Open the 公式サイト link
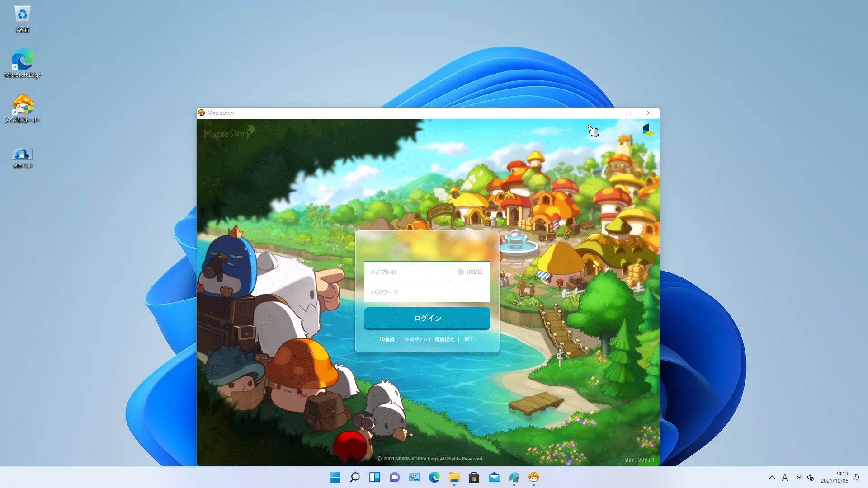The image size is (868, 488). click(x=415, y=339)
